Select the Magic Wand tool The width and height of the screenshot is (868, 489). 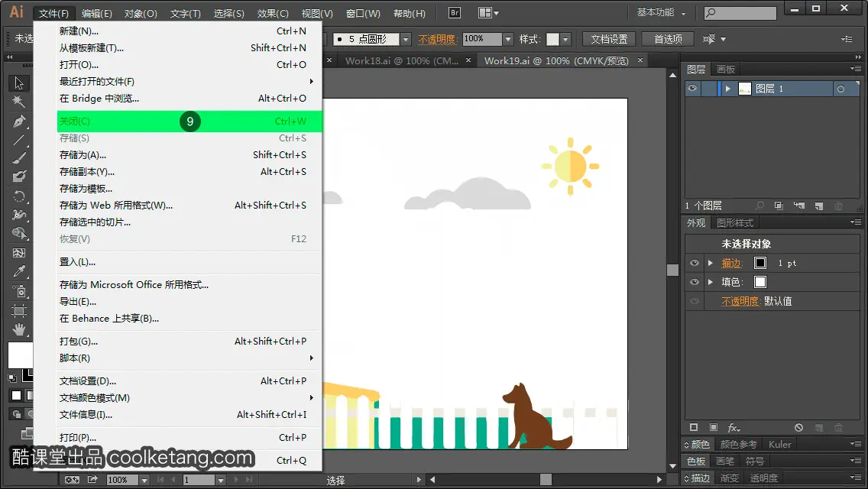(19, 102)
